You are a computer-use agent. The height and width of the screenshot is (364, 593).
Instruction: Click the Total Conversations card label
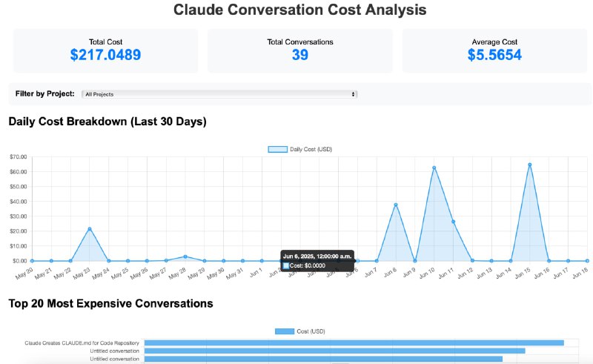(x=300, y=42)
